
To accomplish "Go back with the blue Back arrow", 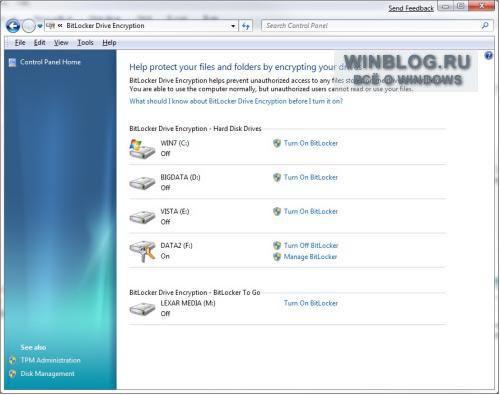I will pyautogui.click(x=13, y=26).
